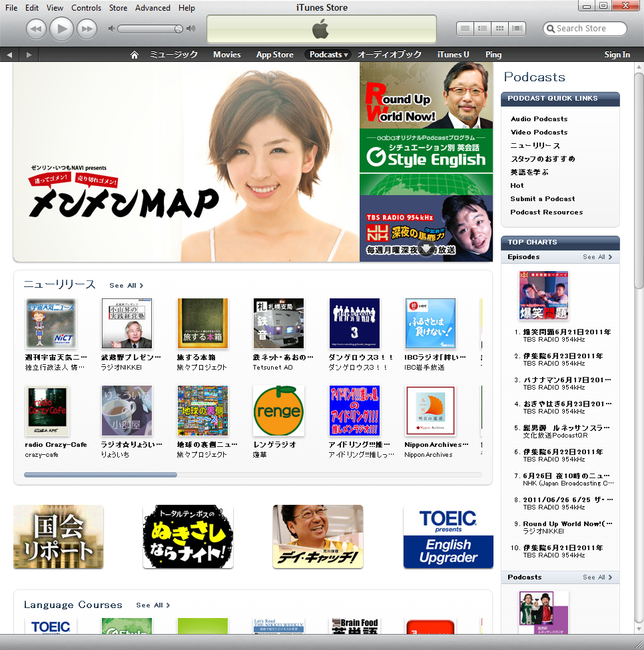Go back with the left arrow
Screen dimensions: 644x650
[x=9, y=55]
